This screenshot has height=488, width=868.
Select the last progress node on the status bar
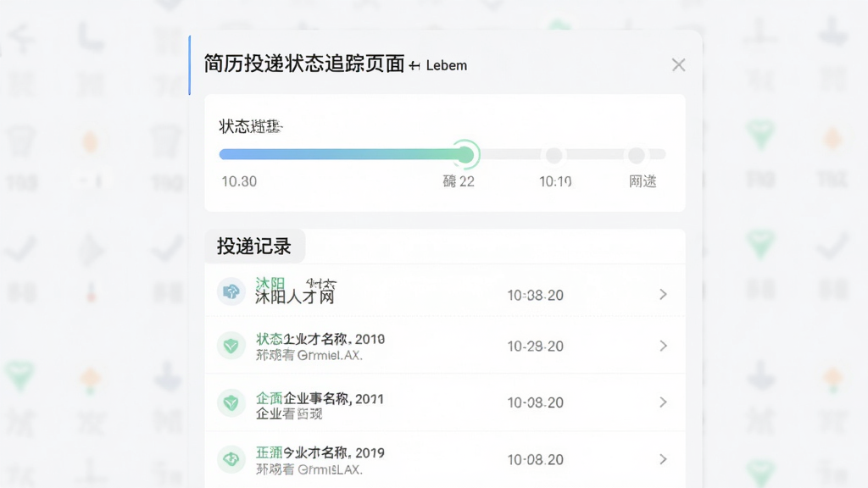(x=637, y=155)
